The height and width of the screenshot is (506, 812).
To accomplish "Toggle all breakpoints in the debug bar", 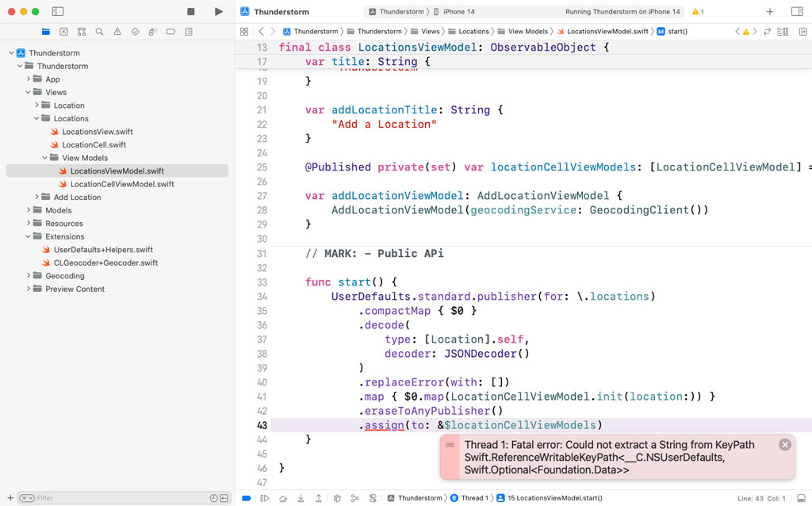I will click(247, 498).
